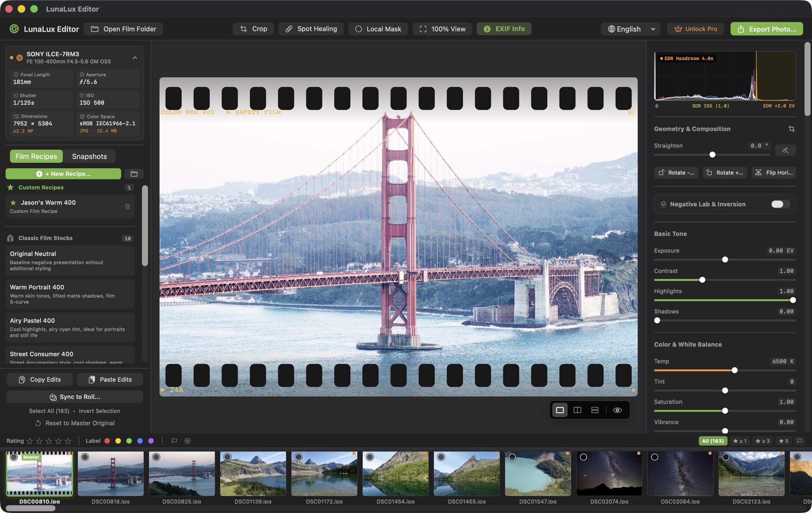Select stacked split view icon

[x=595, y=410]
